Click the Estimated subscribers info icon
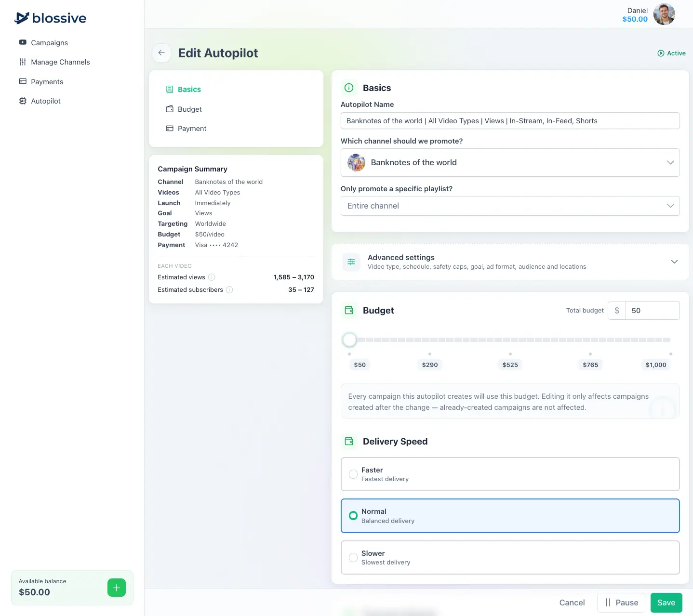This screenshot has height=616, width=693. pos(229,290)
